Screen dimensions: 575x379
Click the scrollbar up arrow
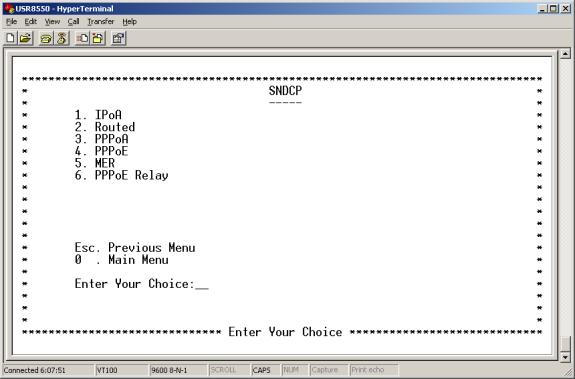pyautogui.click(x=565, y=54)
